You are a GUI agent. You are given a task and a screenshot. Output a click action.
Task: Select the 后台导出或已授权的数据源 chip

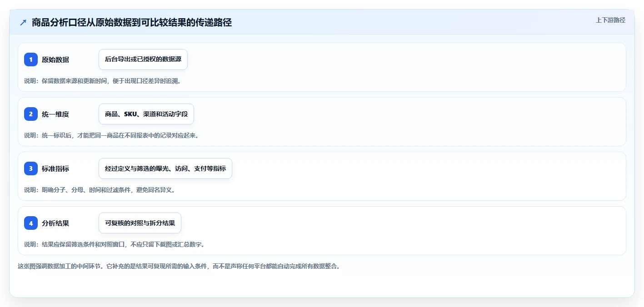[x=143, y=59]
